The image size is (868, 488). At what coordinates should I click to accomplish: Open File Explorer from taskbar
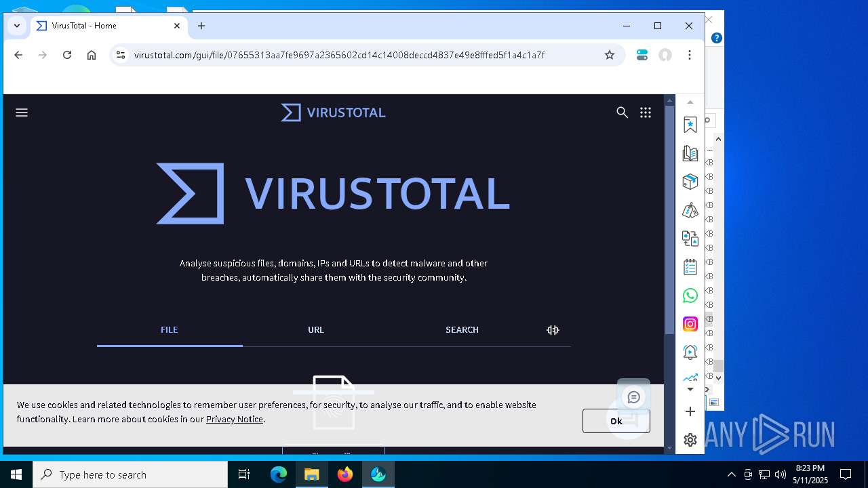[312, 474]
